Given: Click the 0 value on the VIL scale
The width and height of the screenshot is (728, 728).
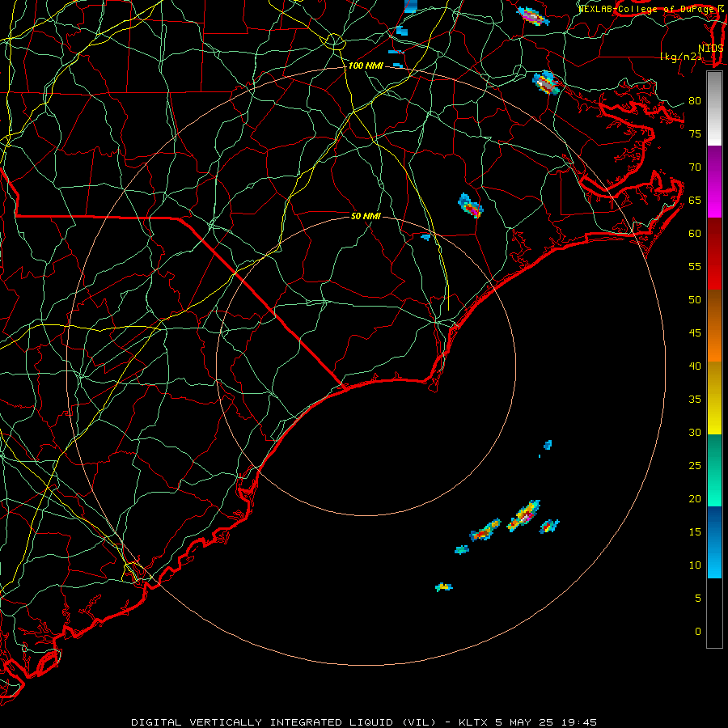Looking at the screenshot, I should (x=698, y=632).
